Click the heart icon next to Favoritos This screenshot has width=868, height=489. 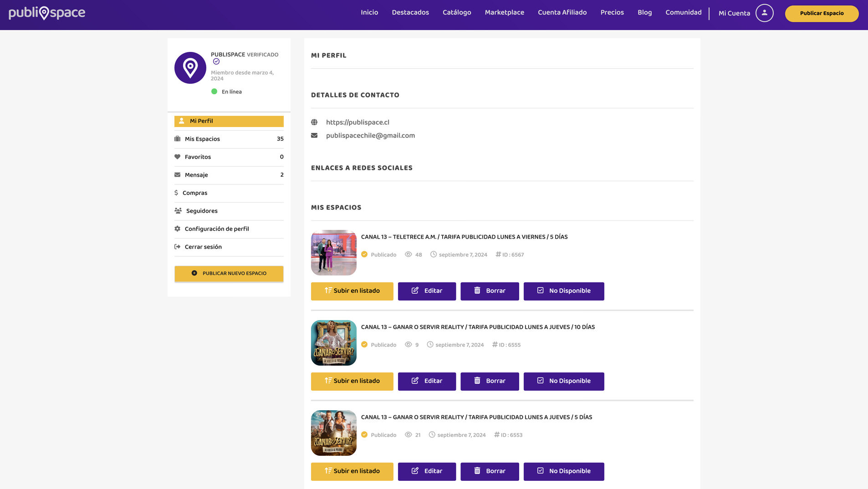178,157
